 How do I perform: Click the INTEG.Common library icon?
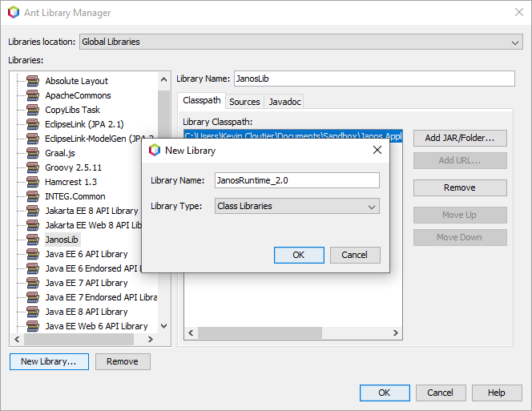click(33, 196)
